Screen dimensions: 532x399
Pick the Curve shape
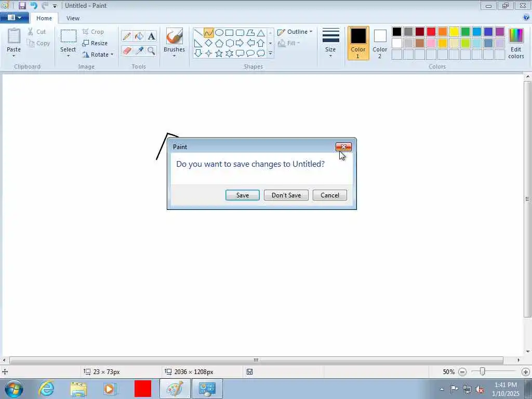tap(209, 33)
